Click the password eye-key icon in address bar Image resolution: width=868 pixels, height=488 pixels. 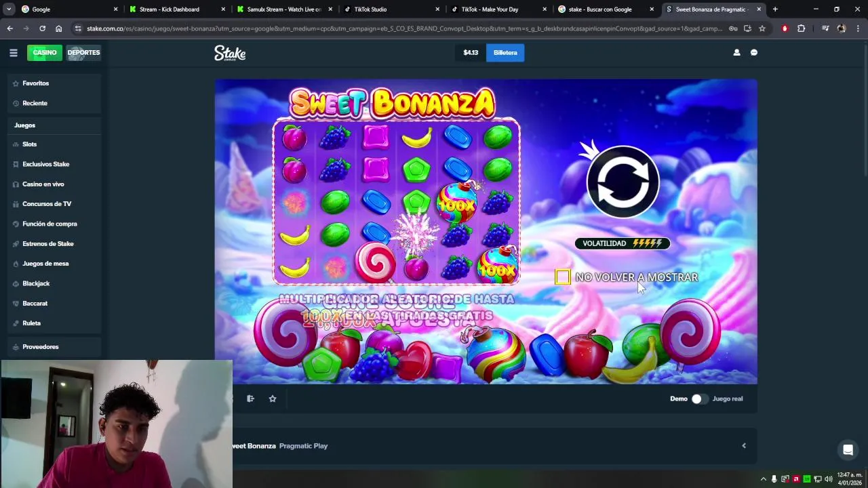tap(733, 28)
